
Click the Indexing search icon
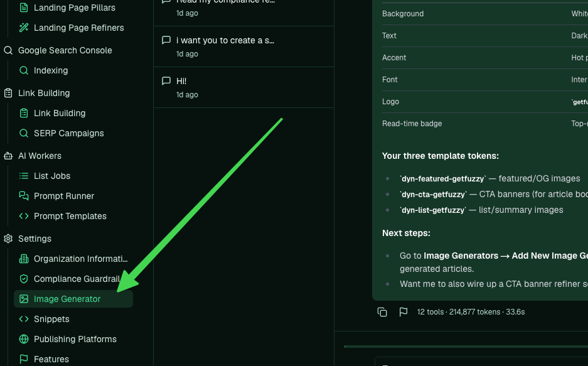(x=24, y=70)
